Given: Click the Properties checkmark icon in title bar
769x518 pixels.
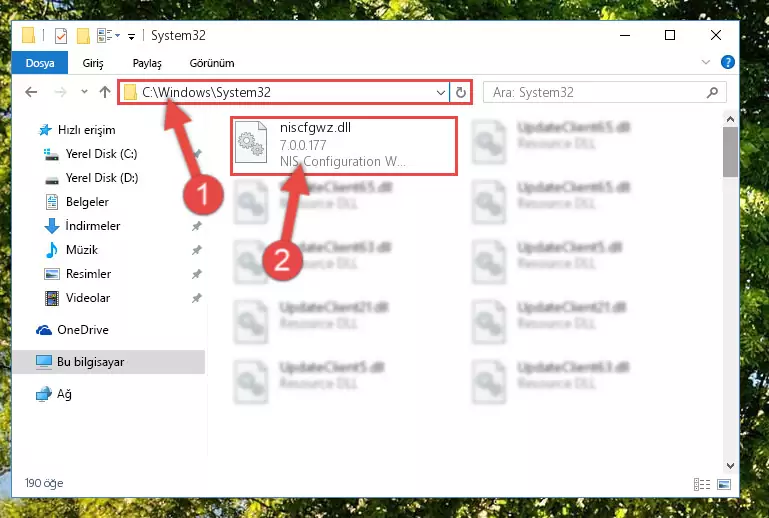Looking at the screenshot, I should click(61, 36).
